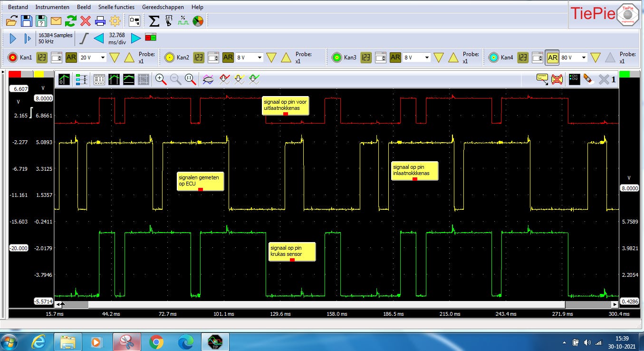Toggle the Kan3 channel on/off button
This screenshot has height=351, width=644.
pyautogui.click(x=336, y=58)
